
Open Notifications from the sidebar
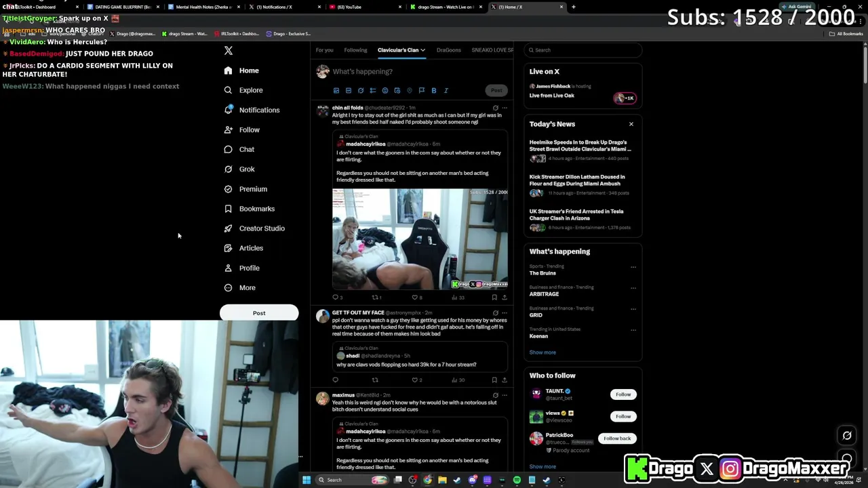pos(251,110)
